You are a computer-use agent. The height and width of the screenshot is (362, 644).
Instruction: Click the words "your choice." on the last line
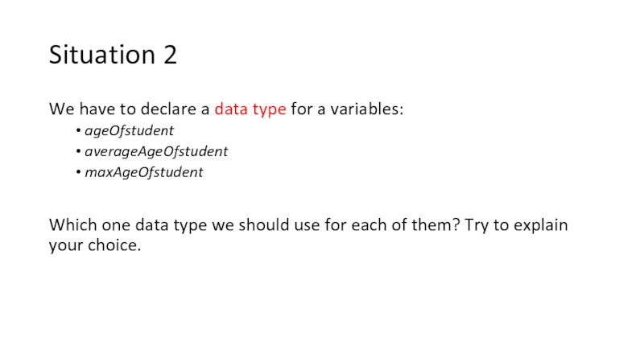[x=95, y=245]
